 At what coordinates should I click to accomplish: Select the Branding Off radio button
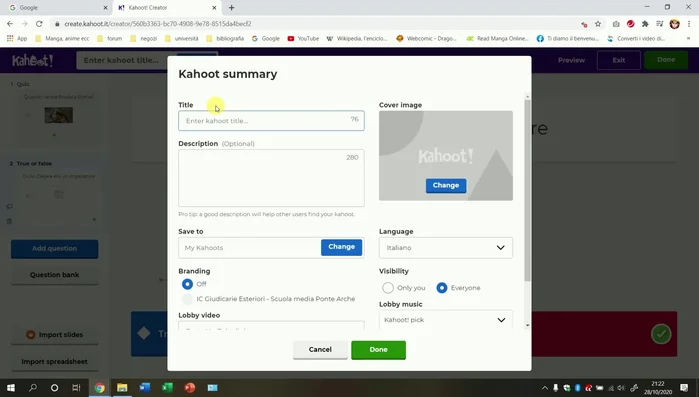point(187,284)
